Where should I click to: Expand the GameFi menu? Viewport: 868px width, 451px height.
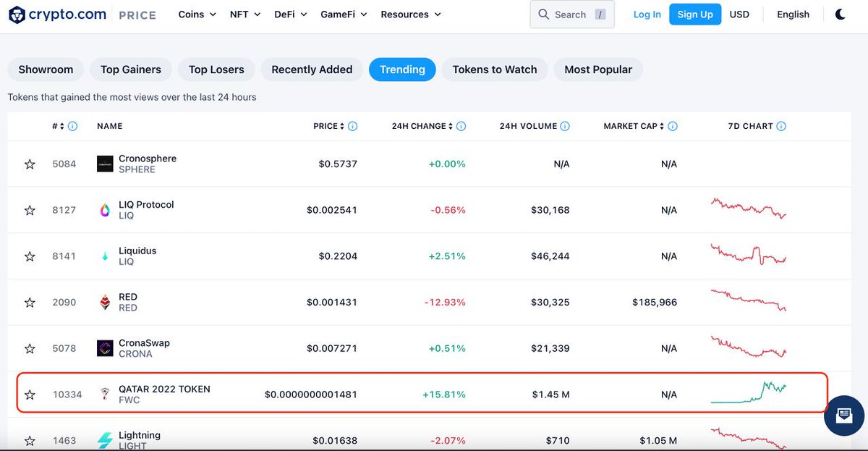344,14
